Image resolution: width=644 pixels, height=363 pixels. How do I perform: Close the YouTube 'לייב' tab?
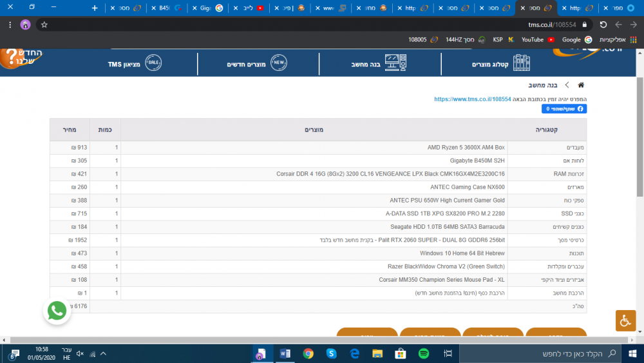[x=236, y=8]
